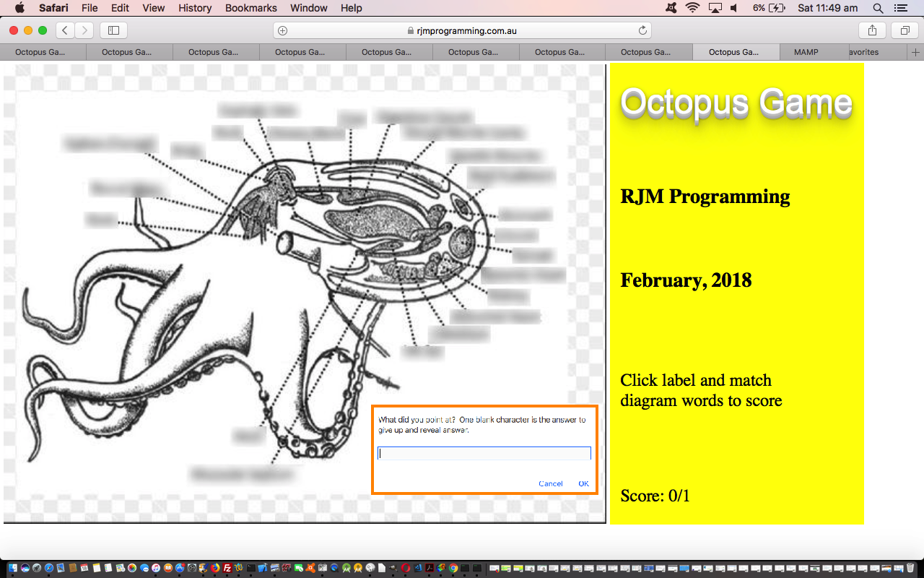Switch to the MAMP tab
This screenshot has width=924, height=578.
click(x=806, y=52)
